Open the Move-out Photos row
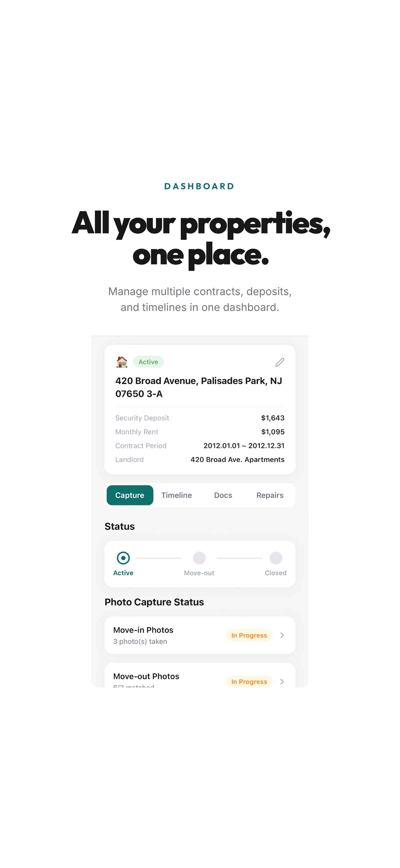400x868 pixels. pyautogui.click(x=200, y=675)
